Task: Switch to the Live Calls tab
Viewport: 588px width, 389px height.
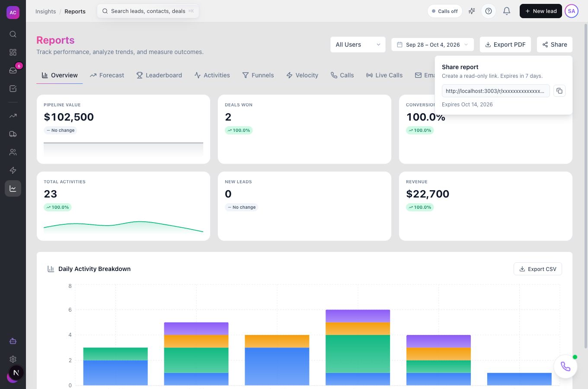Action: (x=384, y=75)
